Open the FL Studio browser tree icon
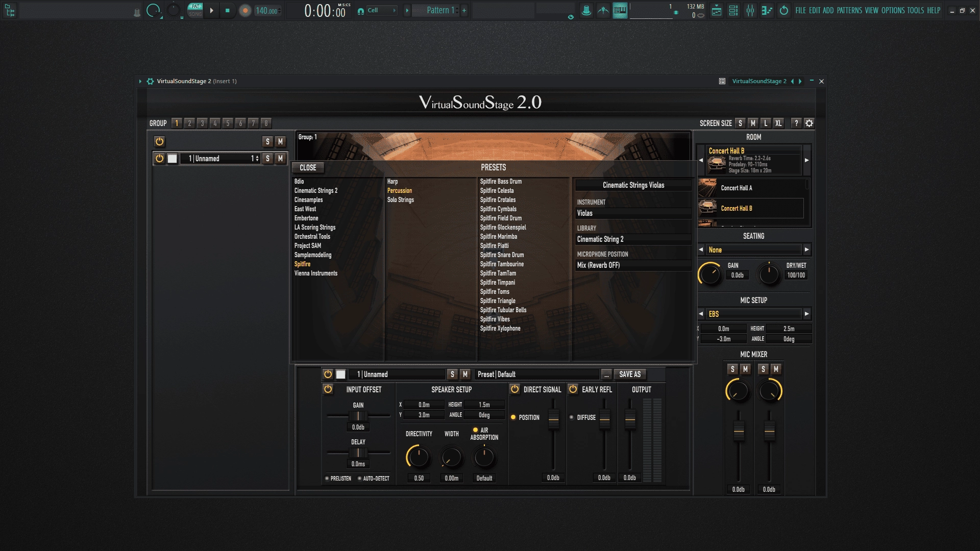The image size is (980, 551). [x=10, y=10]
